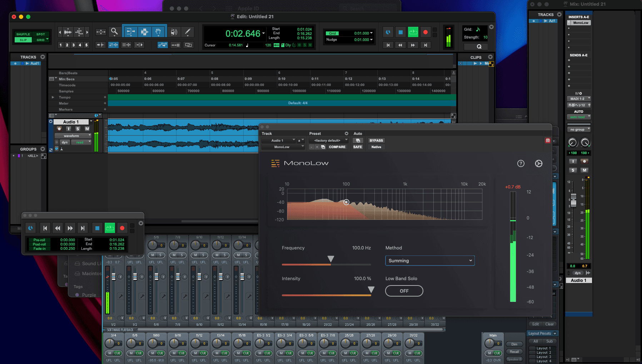This screenshot has width=642, height=364.
Task: Click online clock icon in floating transport
Action: 30,228
